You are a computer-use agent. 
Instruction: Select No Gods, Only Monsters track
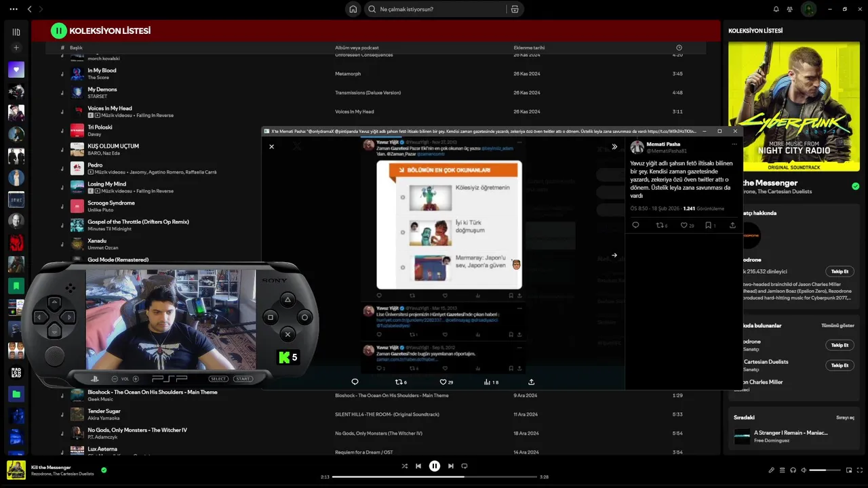137,430
